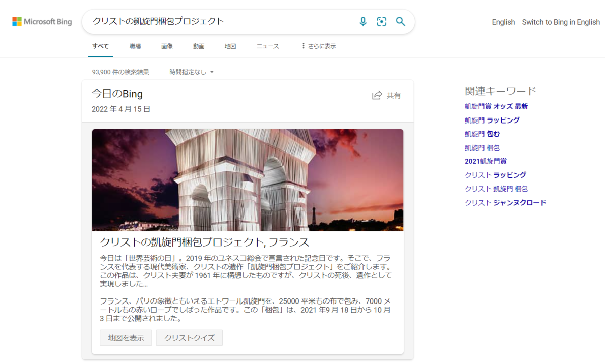
Task: Open related keyword クリスト ラッピング
Action: coord(496,175)
